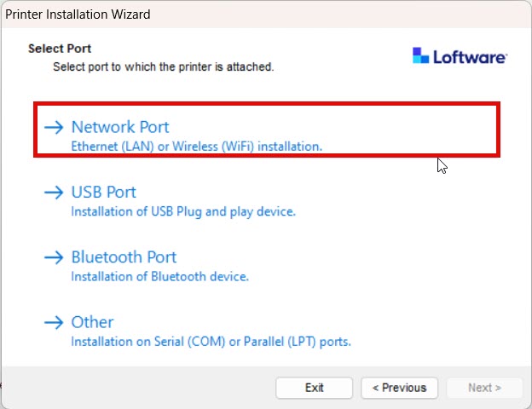Choose the USB Port option title
532x409 pixels.
tap(103, 193)
